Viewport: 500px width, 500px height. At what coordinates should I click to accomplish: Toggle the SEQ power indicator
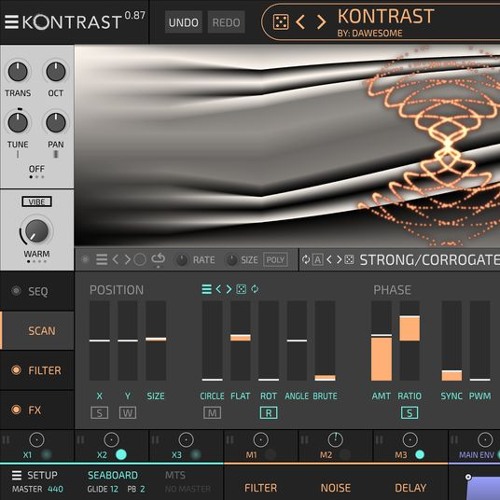(16, 291)
